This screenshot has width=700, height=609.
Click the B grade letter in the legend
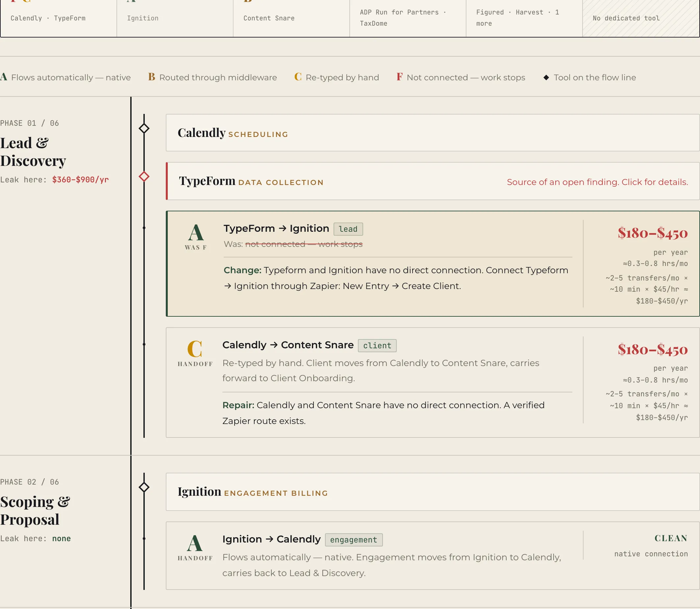tap(151, 77)
